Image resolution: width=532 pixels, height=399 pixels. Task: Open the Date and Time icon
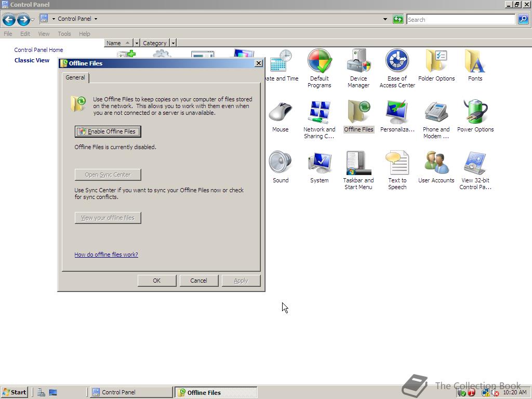tap(282, 65)
